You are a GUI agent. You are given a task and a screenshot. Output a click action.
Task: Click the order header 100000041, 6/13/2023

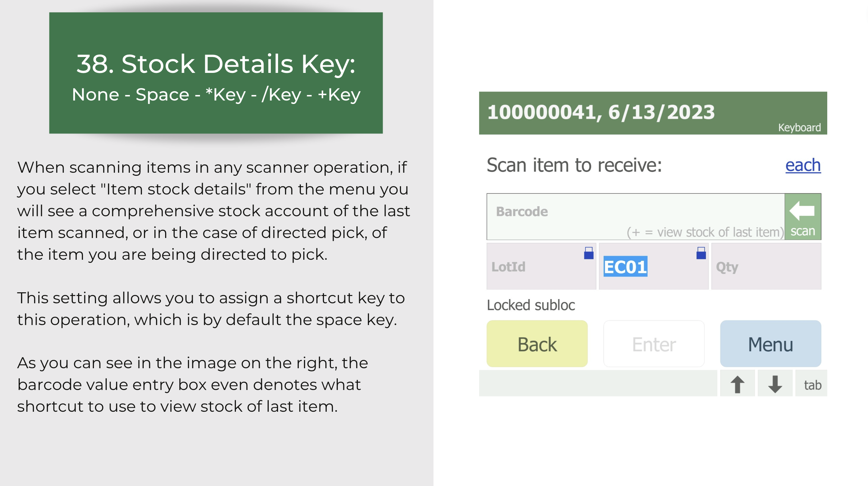601,112
